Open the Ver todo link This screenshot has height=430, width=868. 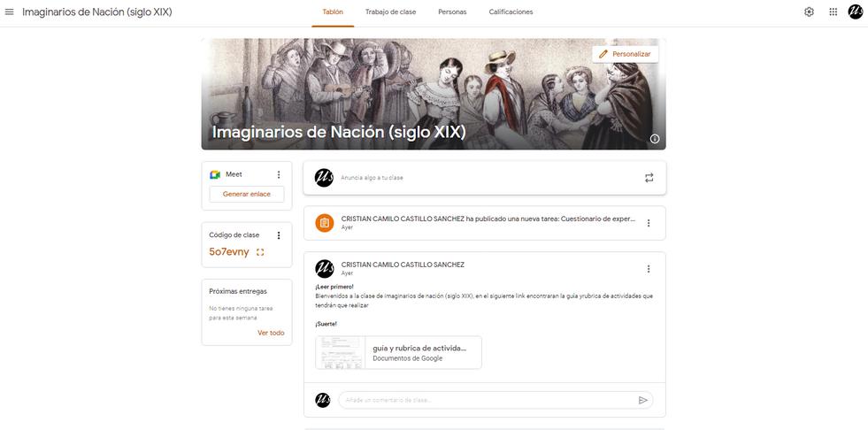click(271, 333)
